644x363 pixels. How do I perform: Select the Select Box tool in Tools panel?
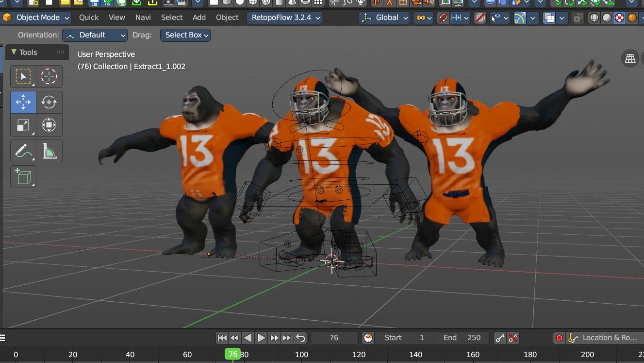tap(23, 76)
